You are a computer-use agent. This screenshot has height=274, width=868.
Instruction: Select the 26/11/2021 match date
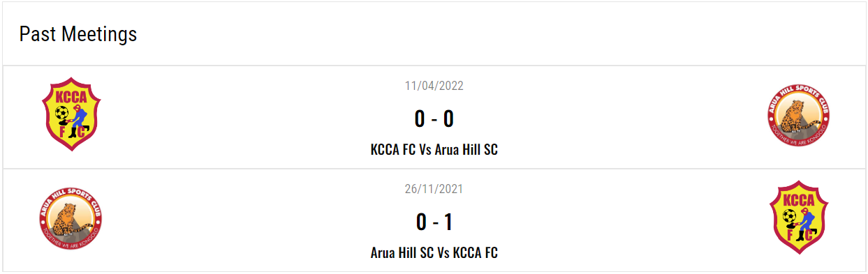pyautogui.click(x=434, y=189)
